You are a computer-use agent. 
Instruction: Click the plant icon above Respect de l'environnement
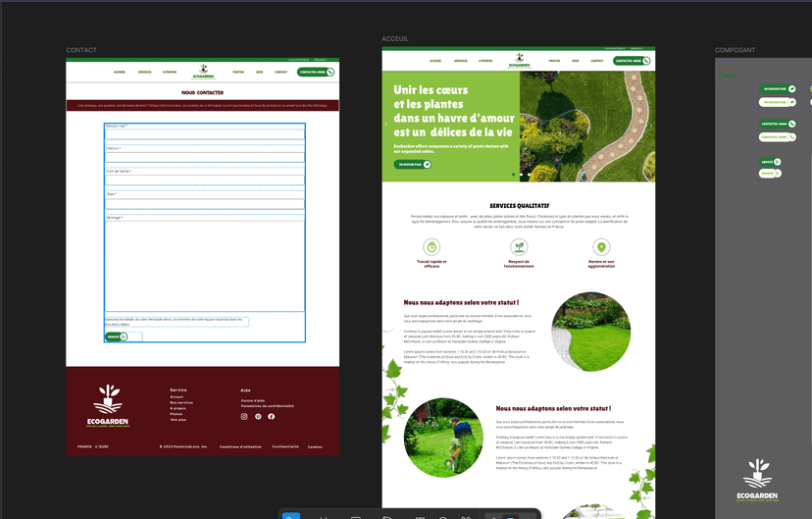(519, 247)
